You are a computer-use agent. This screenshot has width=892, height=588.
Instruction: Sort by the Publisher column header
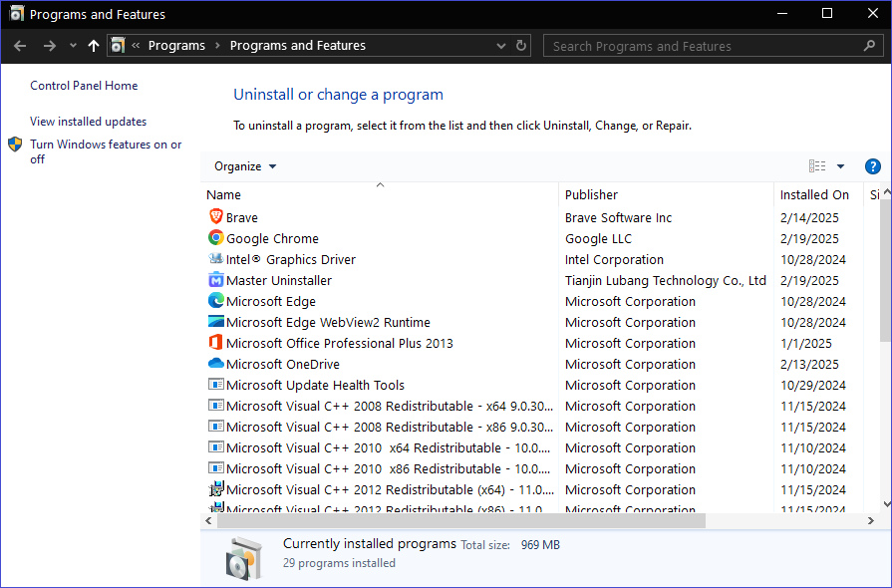click(x=591, y=195)
